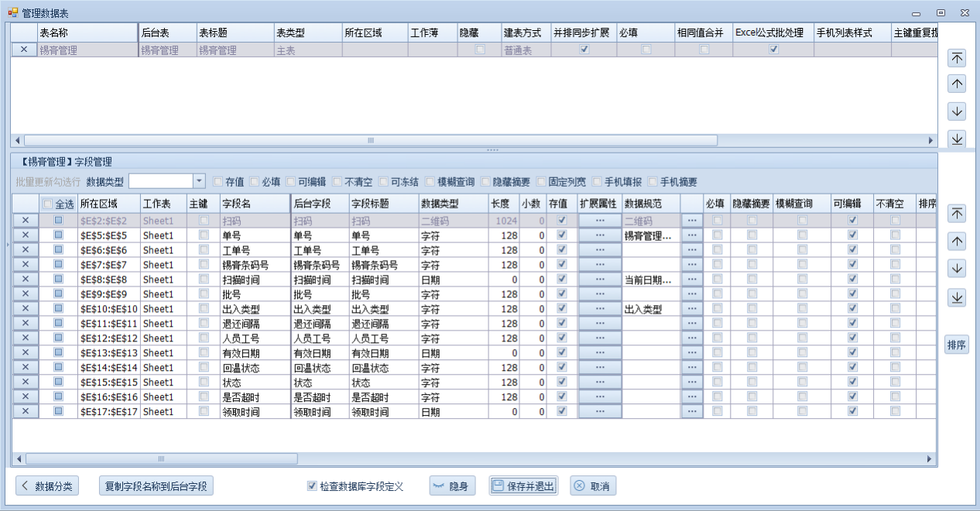980x511 pixels.
Task: Enable the 模糊查询 batch option checkbox
Action: pos(430,182)
